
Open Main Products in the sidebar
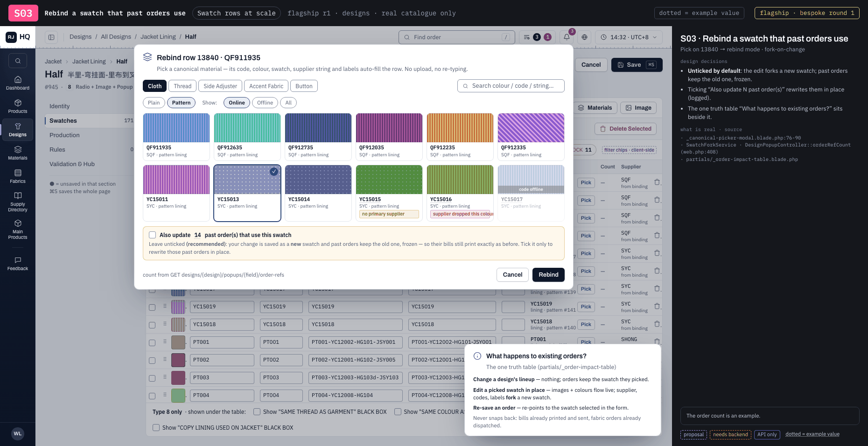(18, 229)
